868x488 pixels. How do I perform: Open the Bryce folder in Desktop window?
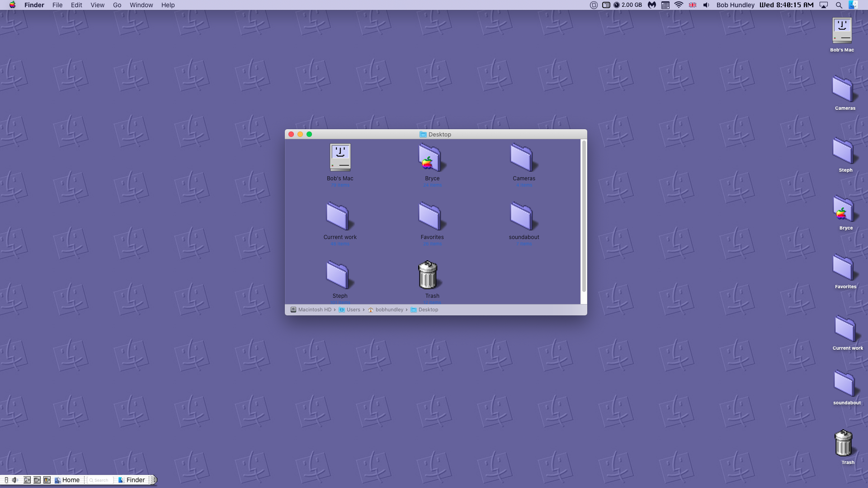point(431,158)
